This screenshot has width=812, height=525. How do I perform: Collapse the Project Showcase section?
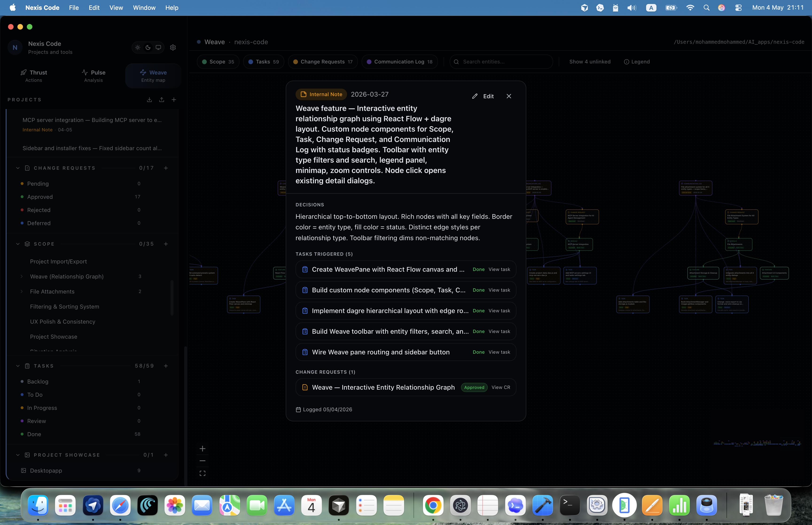pos(18,455)
